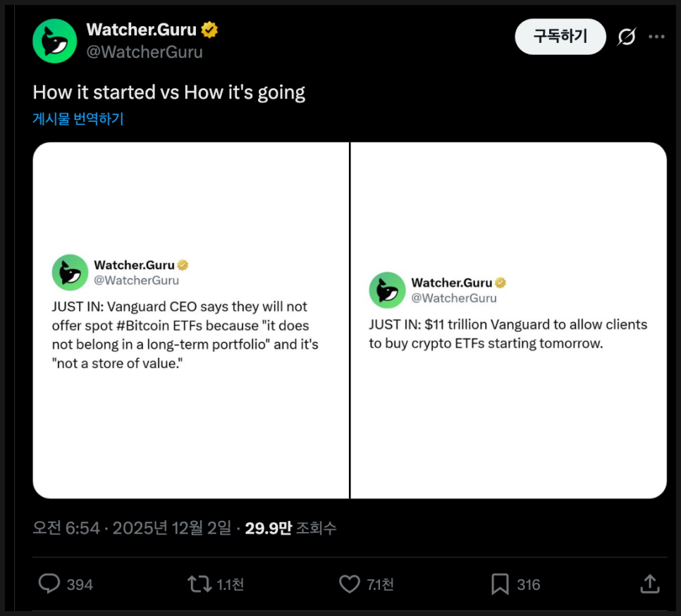Bookmark this post using the bookmark icon
The height and width of the screenshot is (616, 681).
click(x=500, y=584)
